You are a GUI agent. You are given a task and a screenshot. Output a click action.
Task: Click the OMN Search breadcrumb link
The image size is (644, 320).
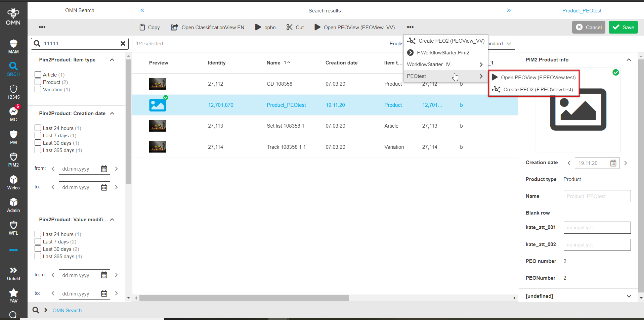pos(67,311)
